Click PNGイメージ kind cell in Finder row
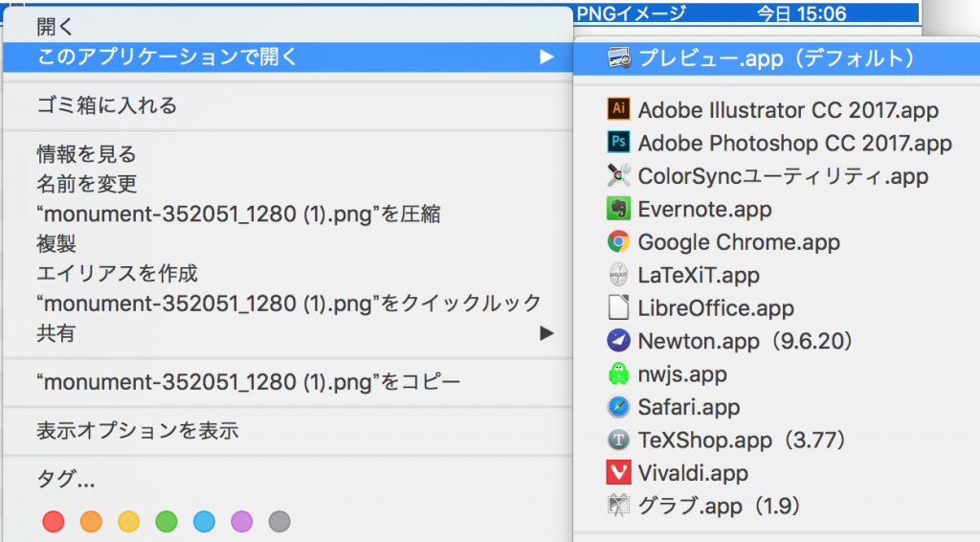This screenshot has height=542, width=980. click(632, 13)
